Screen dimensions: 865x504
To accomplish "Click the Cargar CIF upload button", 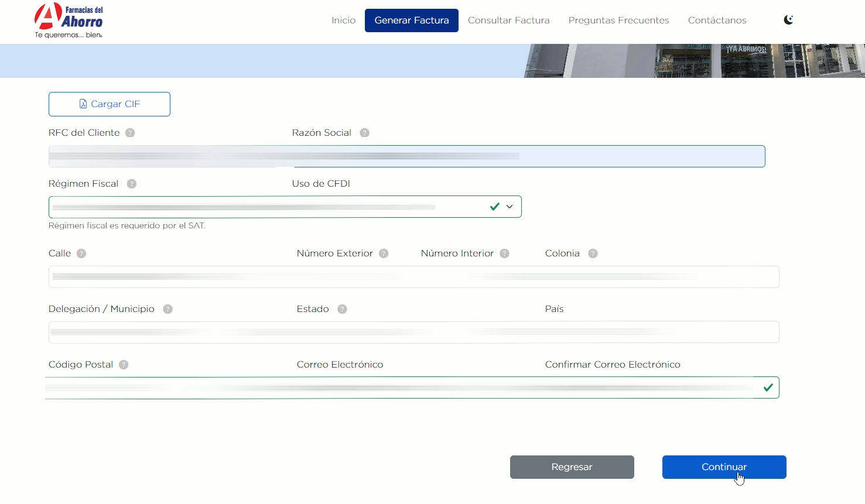I will 110,104.
